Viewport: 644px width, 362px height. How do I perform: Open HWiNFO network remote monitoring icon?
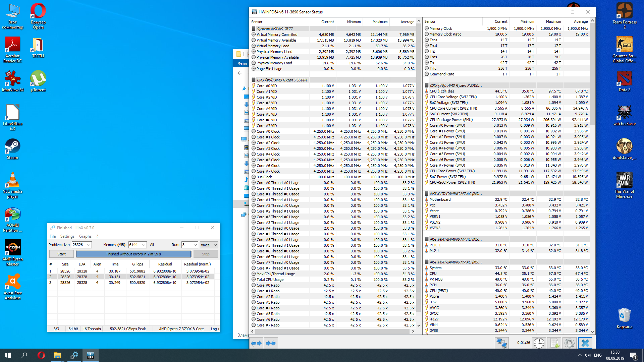pos(501,343)
